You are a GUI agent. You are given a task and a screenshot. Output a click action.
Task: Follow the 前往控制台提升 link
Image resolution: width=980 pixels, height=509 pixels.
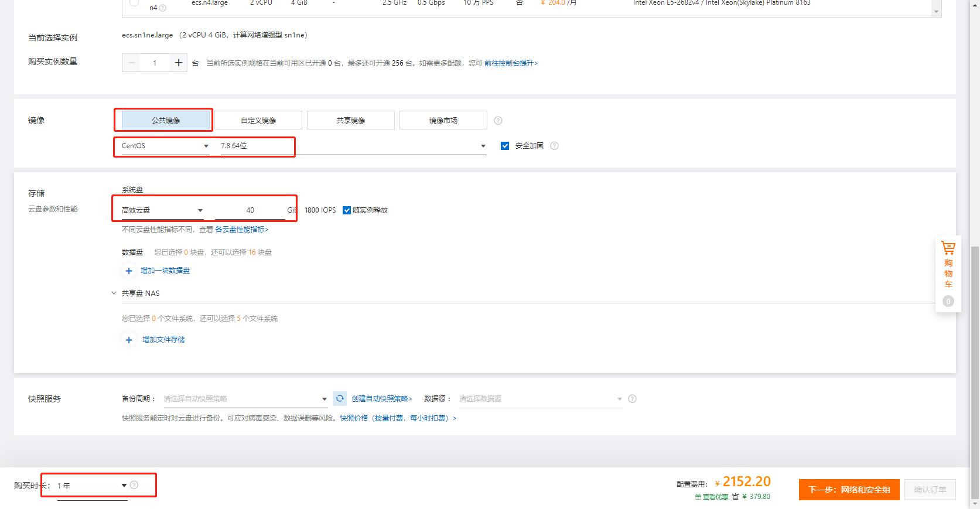point(511,63)
